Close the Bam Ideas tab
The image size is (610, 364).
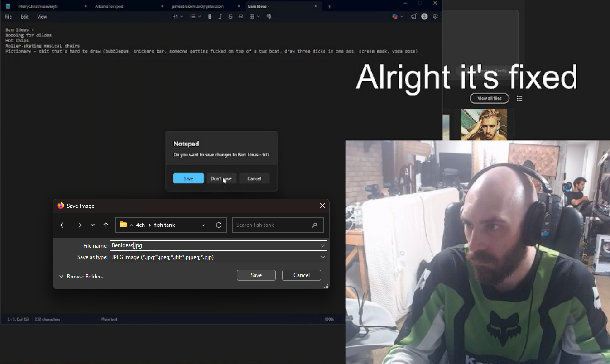coord(316,6)
